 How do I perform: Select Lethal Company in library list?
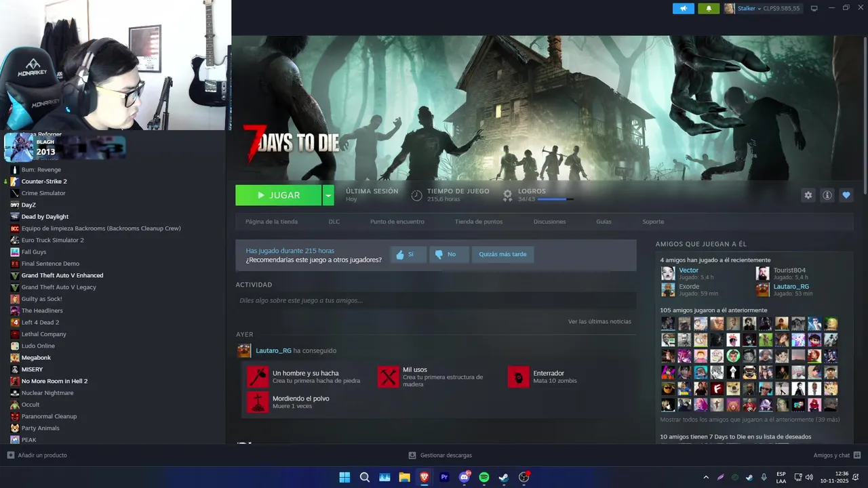click(x=43, y=334)
